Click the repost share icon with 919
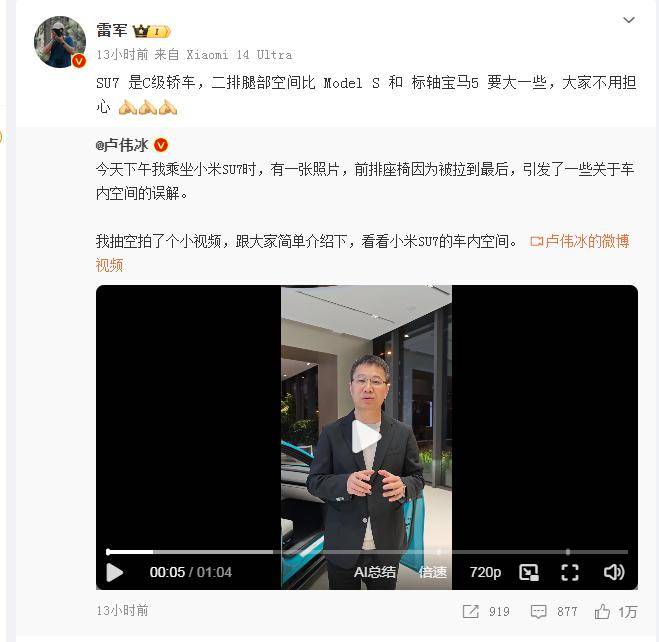Screen dimensions: 659x642 coord(471,612)
